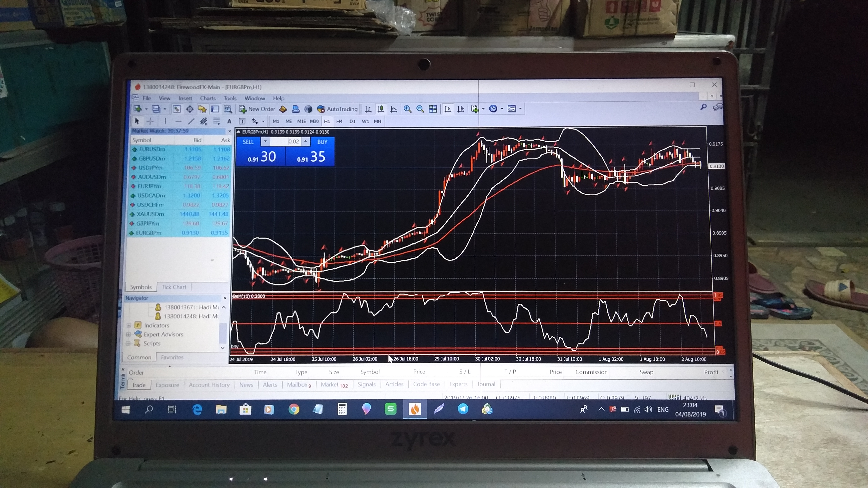Expand the Indicators tree node
Image resolution: width=868 pixels, height=488 pixels.
coord(128,325)
